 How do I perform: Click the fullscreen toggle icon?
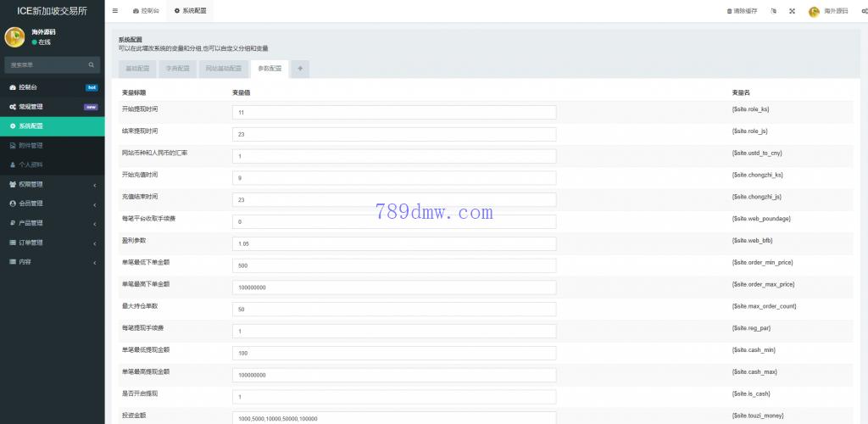point(792,11)
